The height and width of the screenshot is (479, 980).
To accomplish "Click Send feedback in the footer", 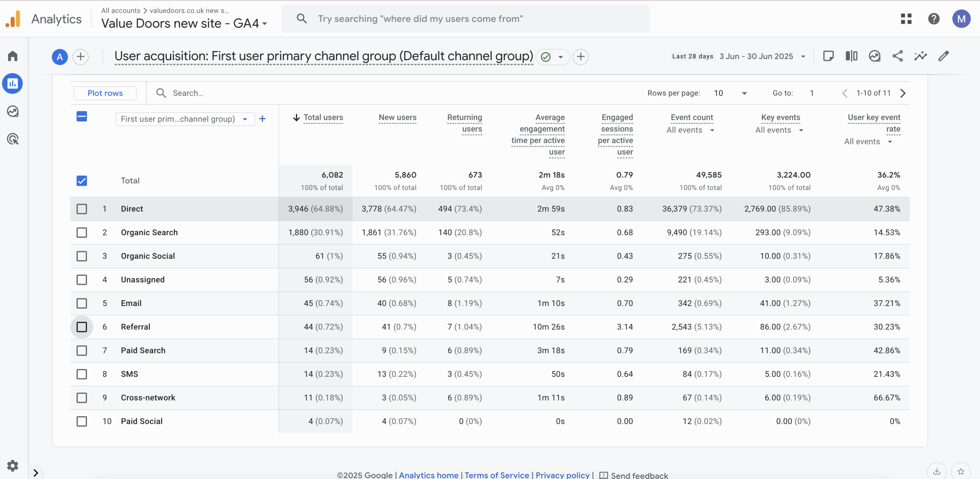I will click(x=634, y=475).
